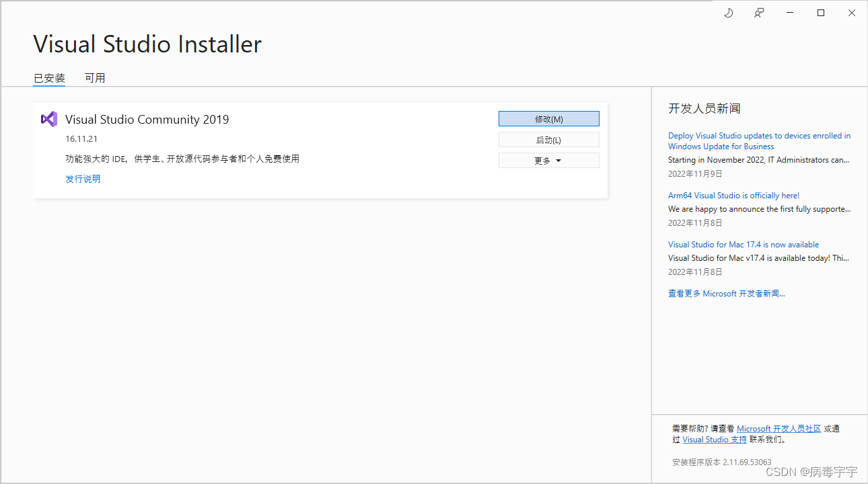This screenshot has width=868, height=484.
Task: Click the Visual Studio Community 2019 logo
Action: tap(48, 119)
